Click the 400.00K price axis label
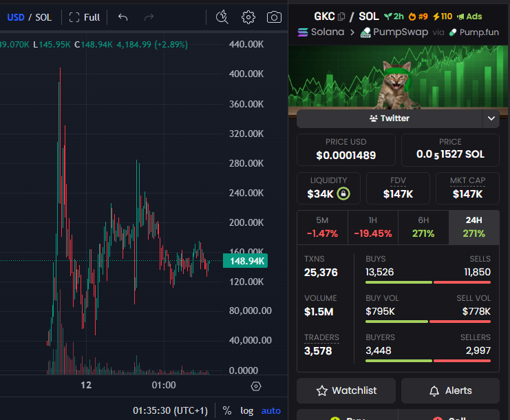The width and height of the screenshot is (510, 420). (x=246, y=74)
